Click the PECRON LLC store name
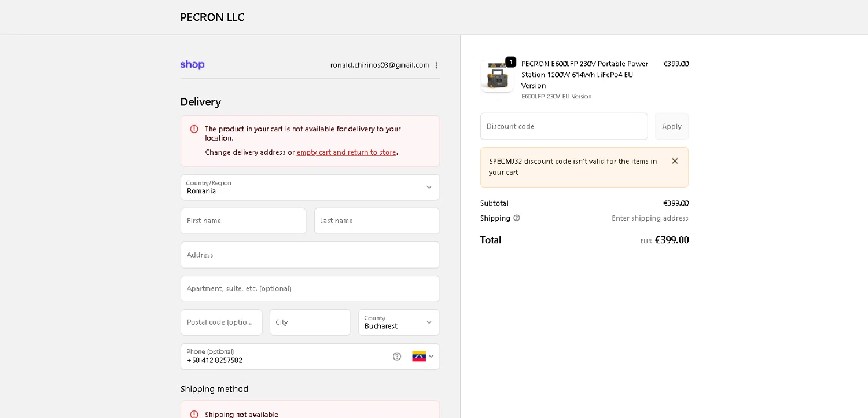Viewport: 868px width, 418px height. pyautogui.click(x=212, y=17)
